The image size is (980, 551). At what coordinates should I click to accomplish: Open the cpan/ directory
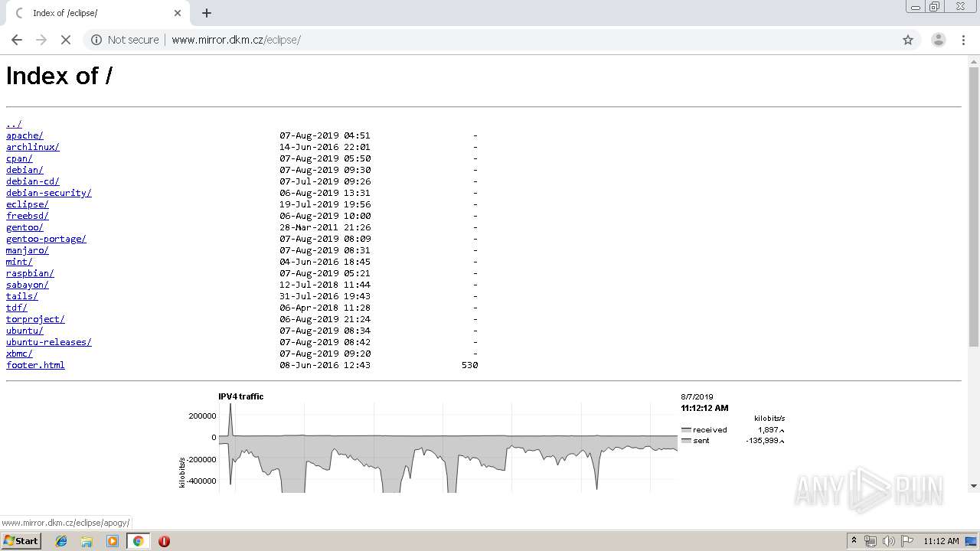(x=19, y=158)
